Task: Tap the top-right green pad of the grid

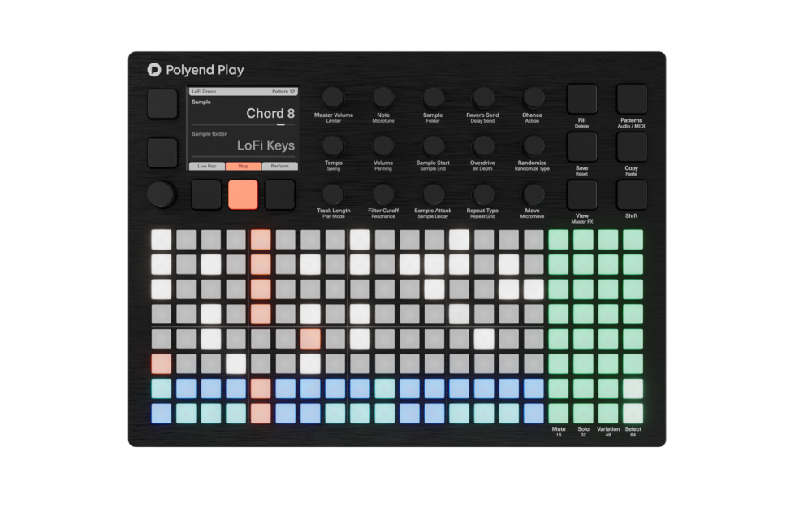Action: click(x=633, y=240)
